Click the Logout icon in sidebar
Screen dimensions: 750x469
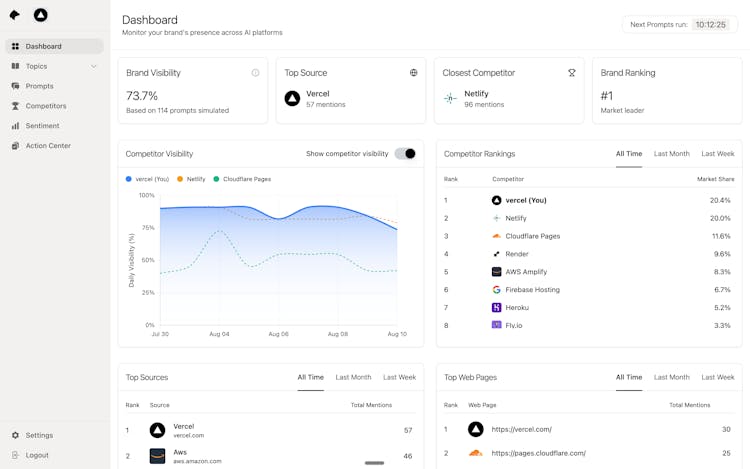15,455
